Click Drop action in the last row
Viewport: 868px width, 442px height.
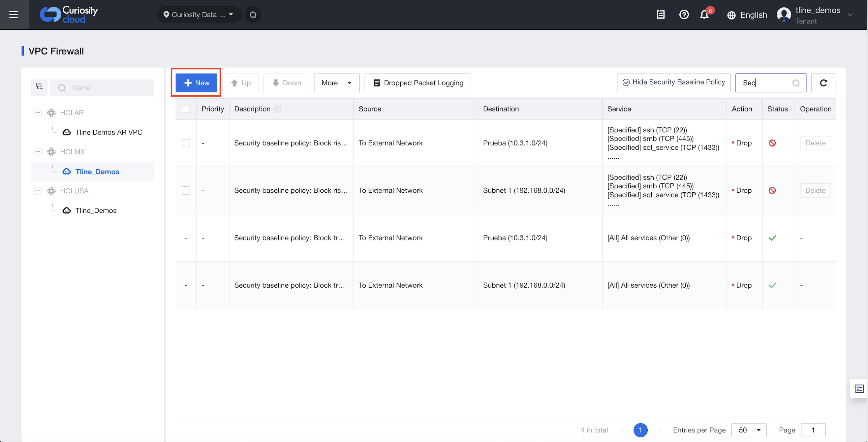742,285
